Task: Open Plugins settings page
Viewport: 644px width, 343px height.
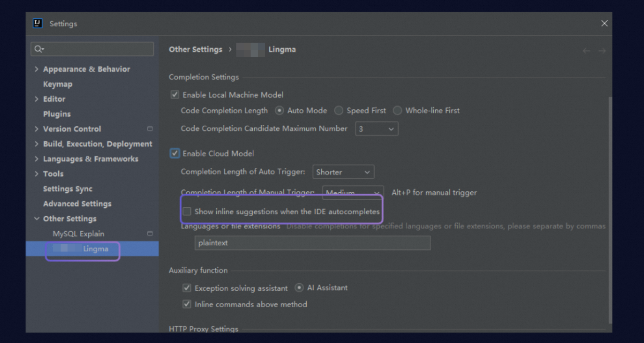Action: click(x=57, y=114)
